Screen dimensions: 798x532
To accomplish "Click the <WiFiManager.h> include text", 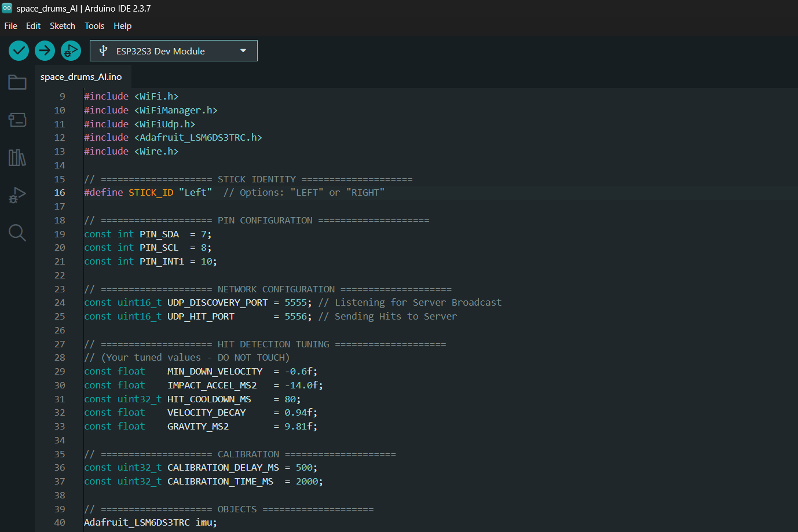I will point(176,111).
